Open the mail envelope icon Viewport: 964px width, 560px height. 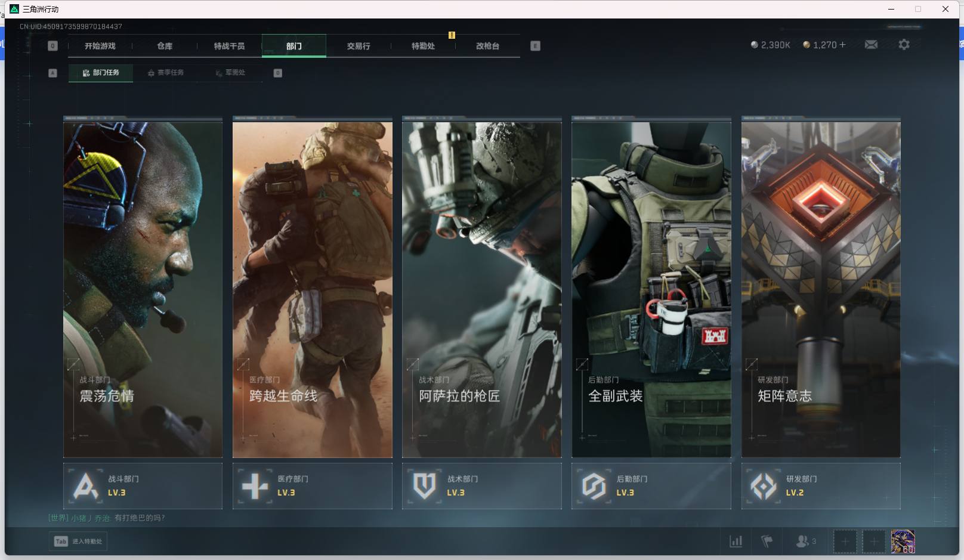click(871, 45)
